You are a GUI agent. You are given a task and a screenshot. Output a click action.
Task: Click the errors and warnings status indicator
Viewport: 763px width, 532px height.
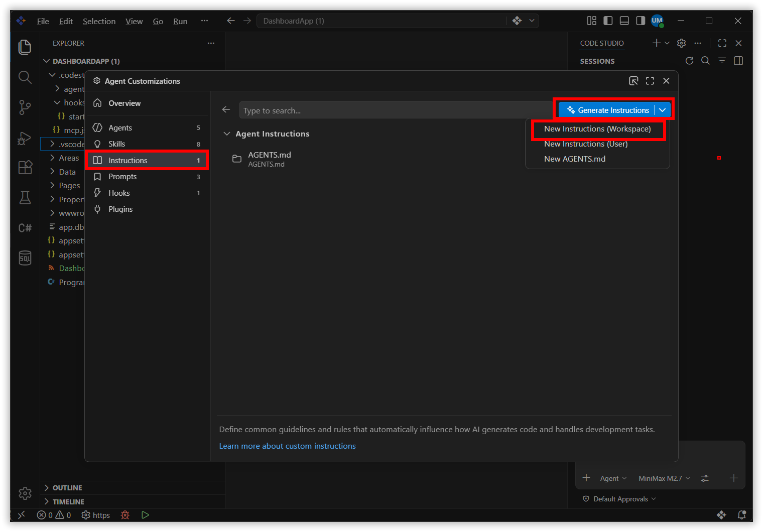(x=54, y=515)
